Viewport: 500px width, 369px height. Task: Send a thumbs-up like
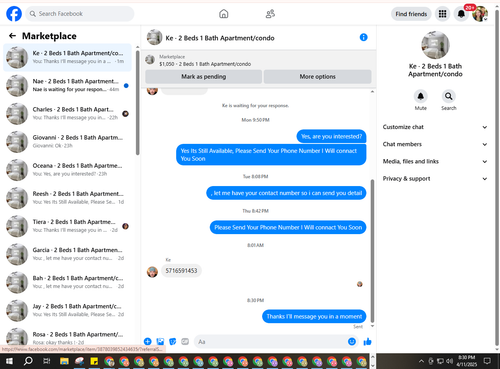click(x=367, y=341)
